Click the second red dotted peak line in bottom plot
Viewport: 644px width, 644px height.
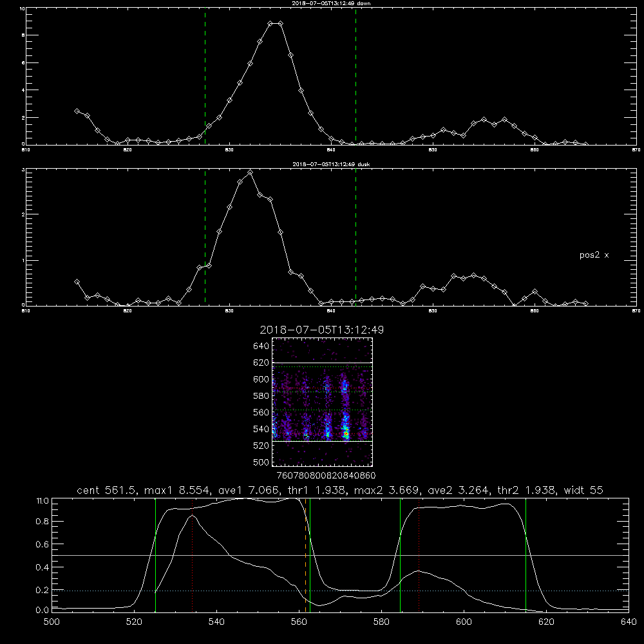(x=419, y=555)
